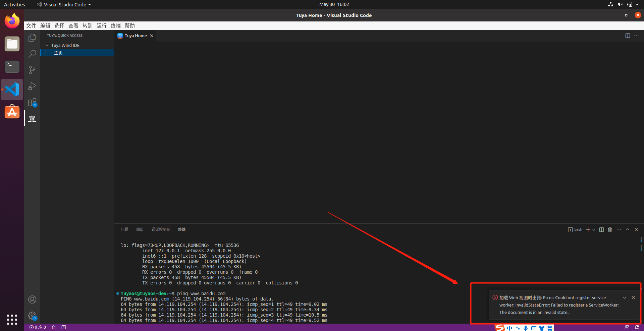Open the Explorer view in activity bar
This screenshot has width=644, height=331.
click(32, 38)
